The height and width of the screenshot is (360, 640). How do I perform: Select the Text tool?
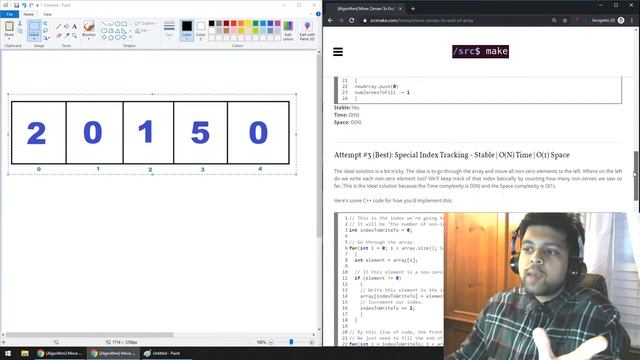point(74,27)
